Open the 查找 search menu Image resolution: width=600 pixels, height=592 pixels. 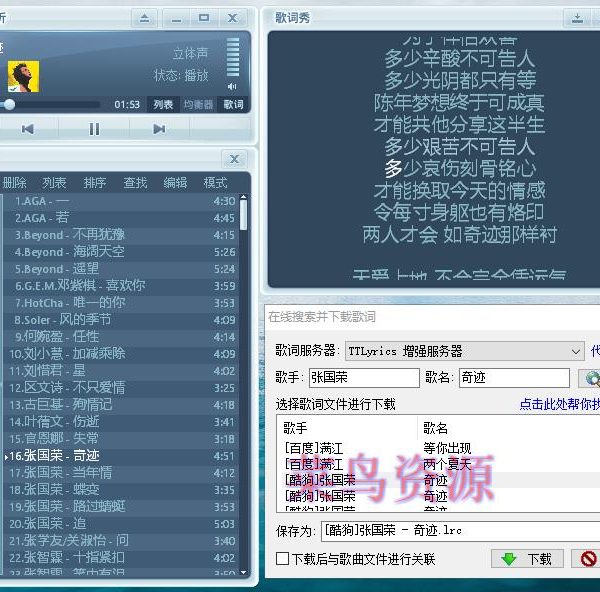135,183
